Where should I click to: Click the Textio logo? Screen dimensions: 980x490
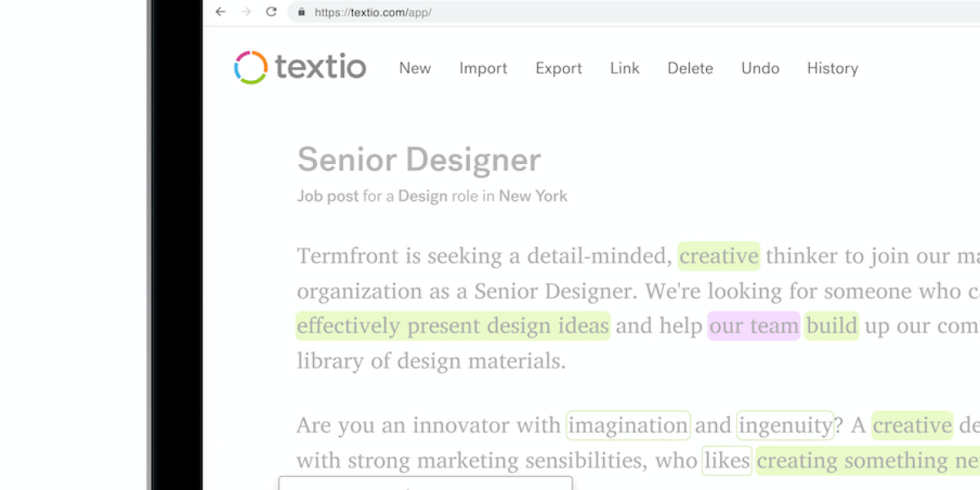pyautogui.click(x=299, y=68)
